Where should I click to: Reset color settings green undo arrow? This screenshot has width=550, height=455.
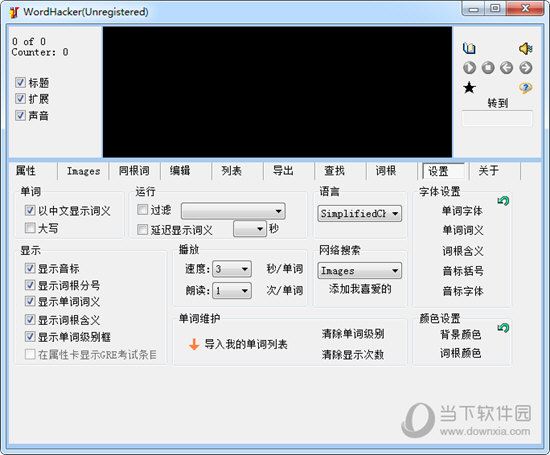(503, 328)
